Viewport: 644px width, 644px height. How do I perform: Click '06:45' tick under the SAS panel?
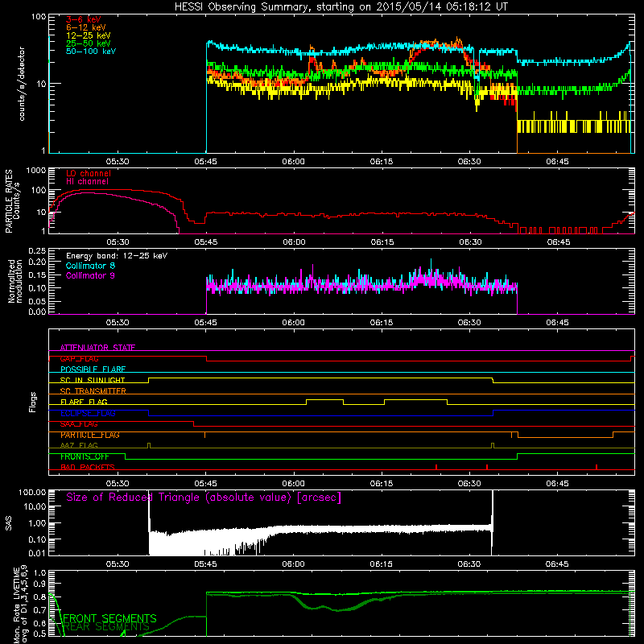557,564
